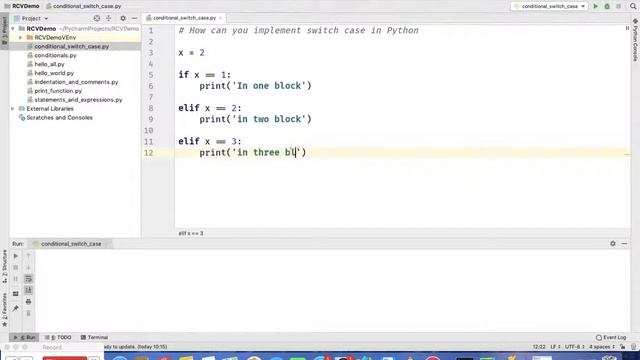Open the Terminal tool window tab
Screen dimensions: 640x360
94,338
